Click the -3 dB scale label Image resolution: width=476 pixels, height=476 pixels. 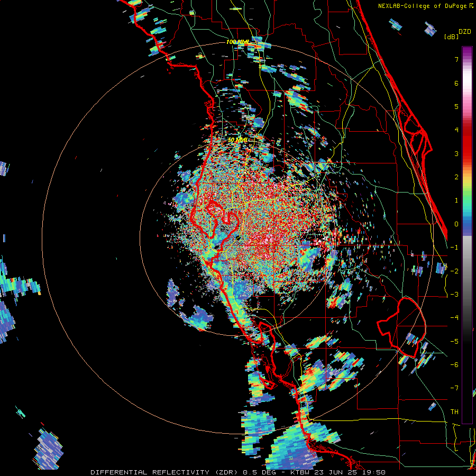pos(454,294)
